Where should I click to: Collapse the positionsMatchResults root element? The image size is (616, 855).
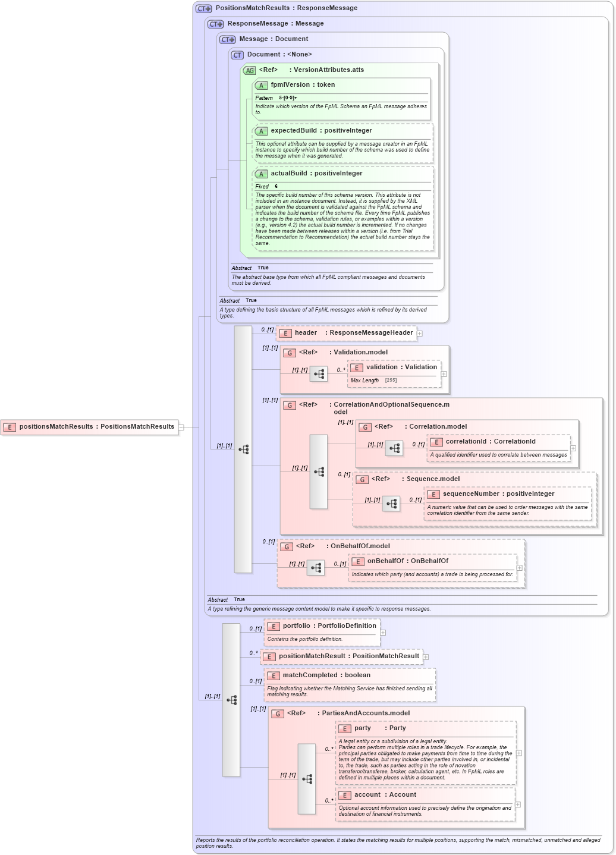tap(181, 427)
